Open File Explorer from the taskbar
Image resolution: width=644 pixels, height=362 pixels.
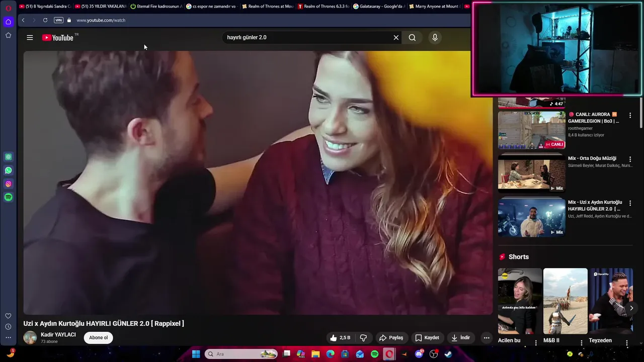(315, 354)
